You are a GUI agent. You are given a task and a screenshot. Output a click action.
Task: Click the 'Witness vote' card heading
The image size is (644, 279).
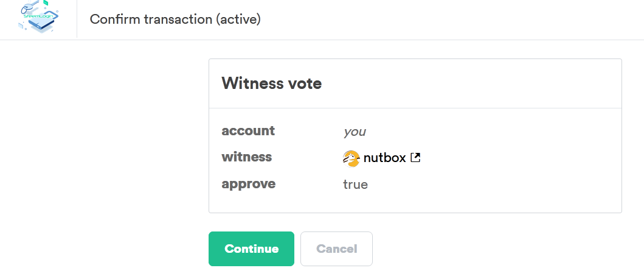271,83
